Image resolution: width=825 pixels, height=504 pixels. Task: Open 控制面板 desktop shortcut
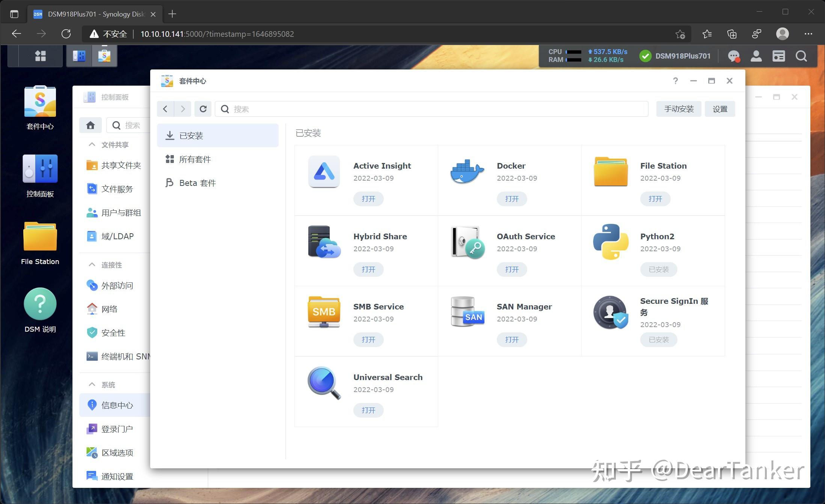coord(40,176)
